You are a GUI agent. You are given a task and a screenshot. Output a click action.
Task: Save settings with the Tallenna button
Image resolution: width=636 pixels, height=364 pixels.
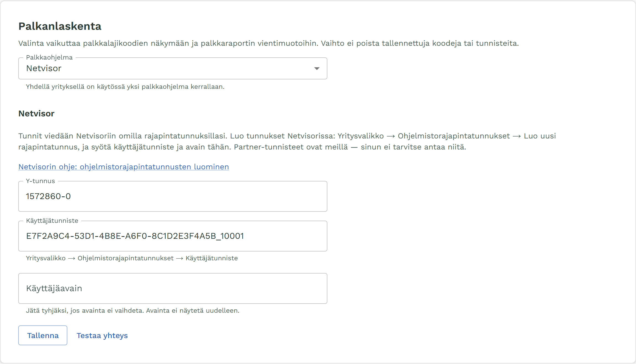(x=43, y=335)
